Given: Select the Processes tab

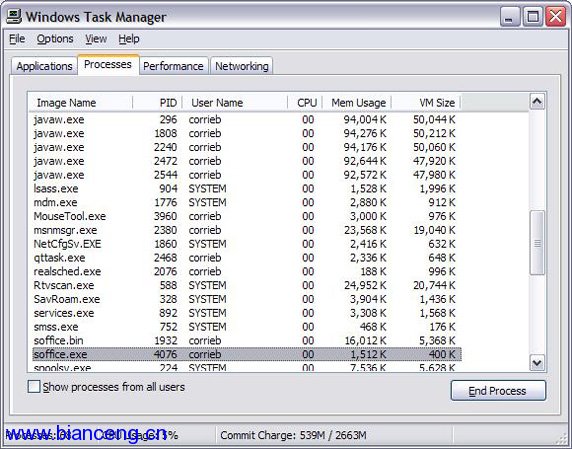Looking at the screenshot, I should point(108,65).
